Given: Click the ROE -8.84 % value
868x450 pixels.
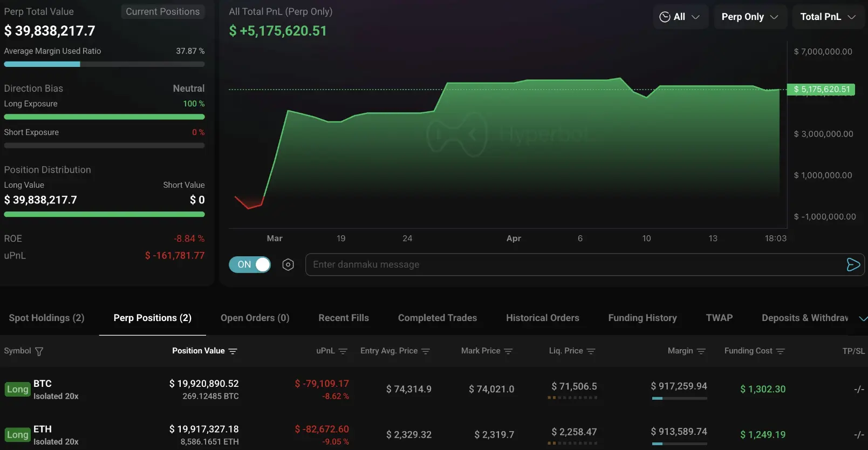Looking at the screenshot, I should [x=189, y=238].
